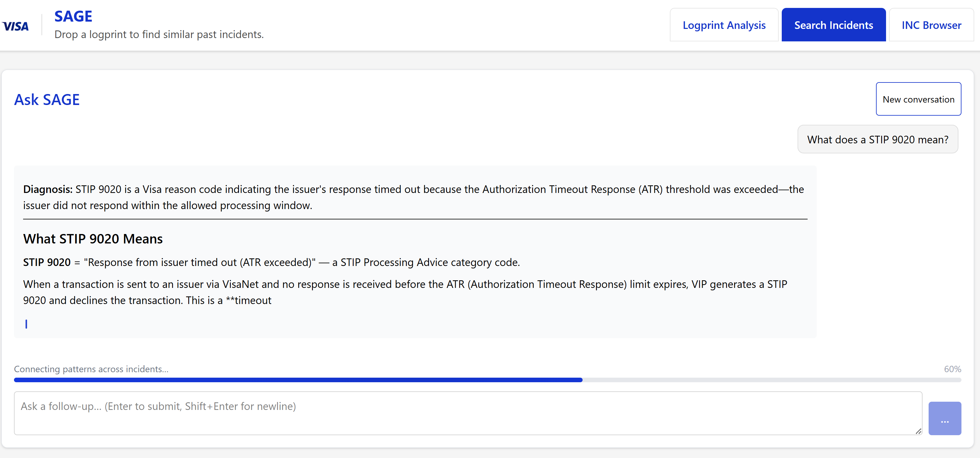The image size is (980, 458).
Task: Switch to the Search Incidents tab
Action: pos(833,25)
